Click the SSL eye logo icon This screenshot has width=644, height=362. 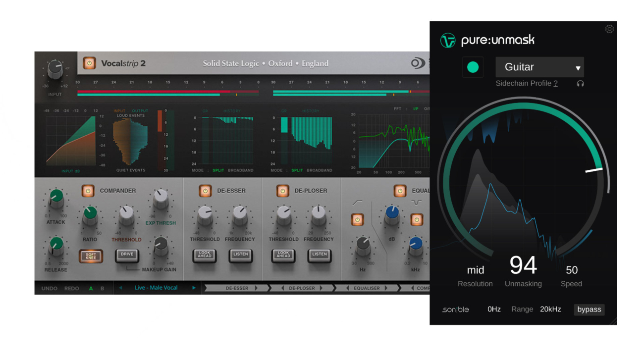[417, 63]
